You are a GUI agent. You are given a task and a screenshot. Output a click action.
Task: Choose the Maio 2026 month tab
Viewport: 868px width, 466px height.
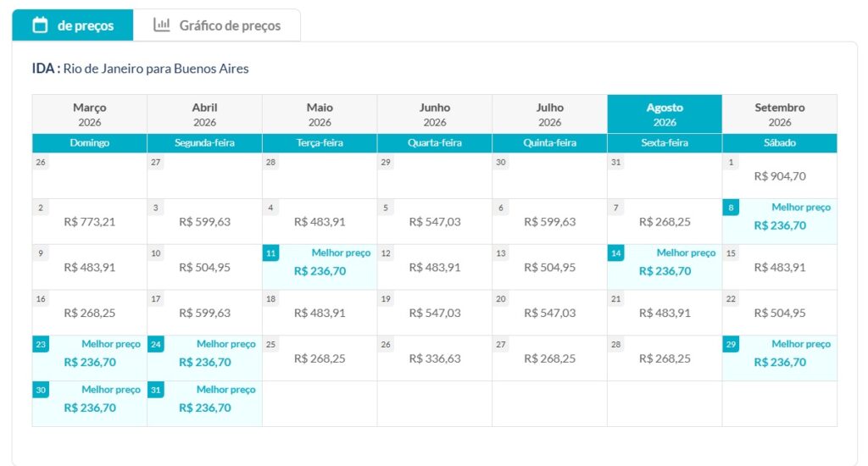point(320,114)
